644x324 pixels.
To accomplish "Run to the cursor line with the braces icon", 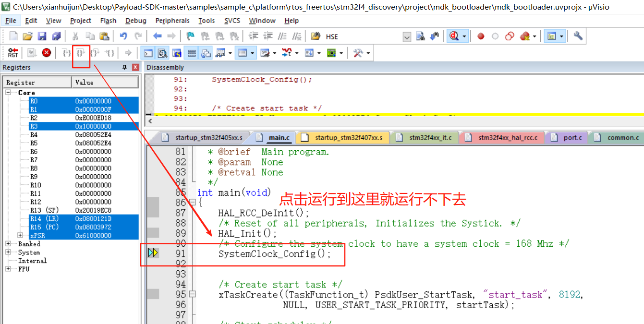I will click(110, 53).
